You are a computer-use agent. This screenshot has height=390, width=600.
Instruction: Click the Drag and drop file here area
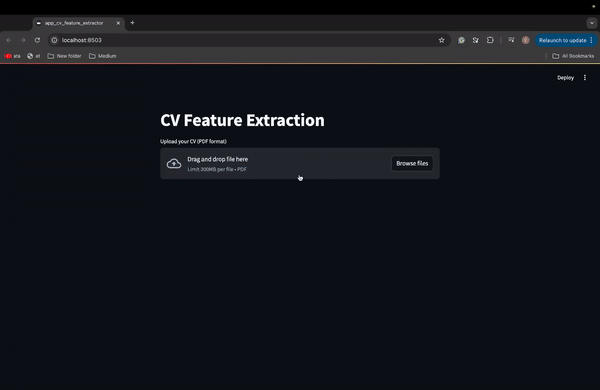tap(300, 163)
